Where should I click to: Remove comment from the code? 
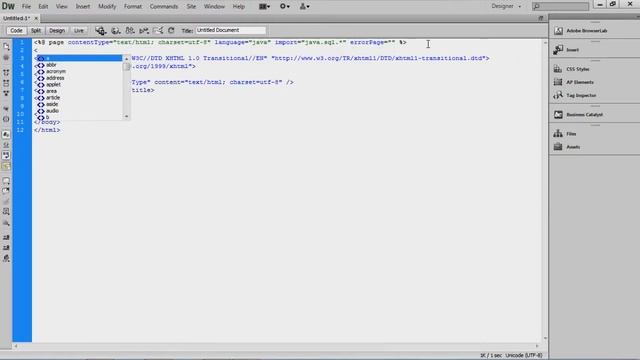coord(6,191)
